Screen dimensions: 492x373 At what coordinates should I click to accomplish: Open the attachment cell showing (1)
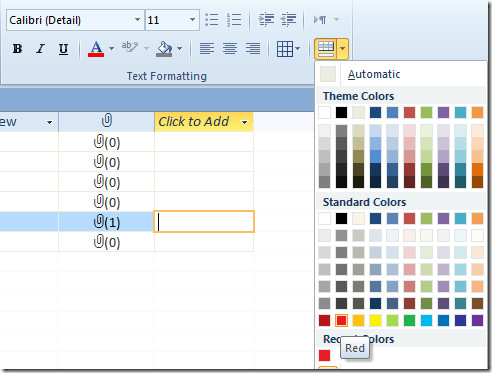pos(106,222)
